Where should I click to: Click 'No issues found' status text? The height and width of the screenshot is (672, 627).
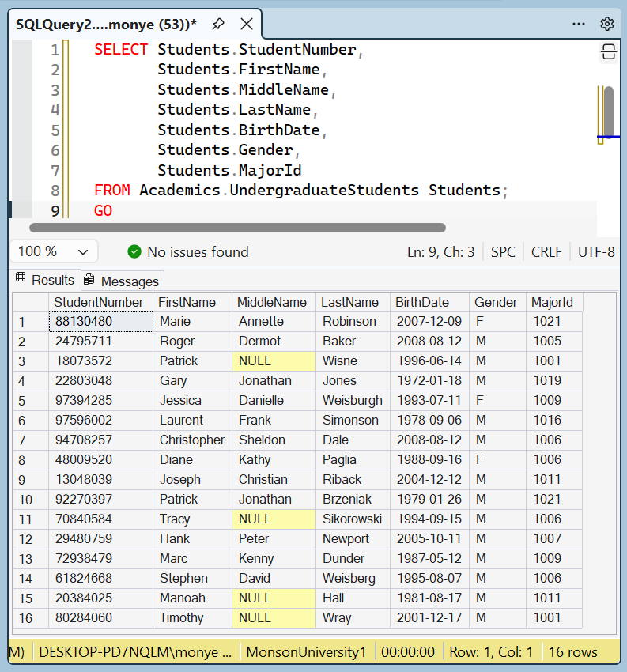coord(198,252)
